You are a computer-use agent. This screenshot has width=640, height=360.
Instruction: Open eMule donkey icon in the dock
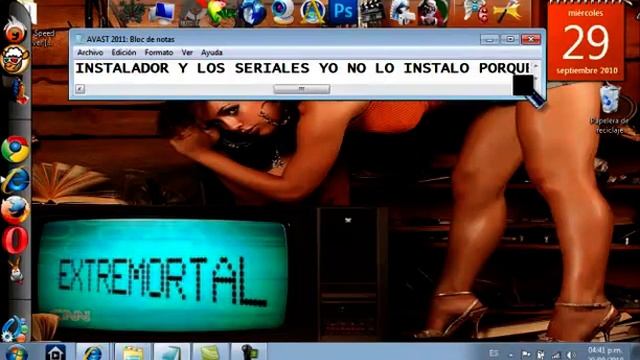coord(16,270)
